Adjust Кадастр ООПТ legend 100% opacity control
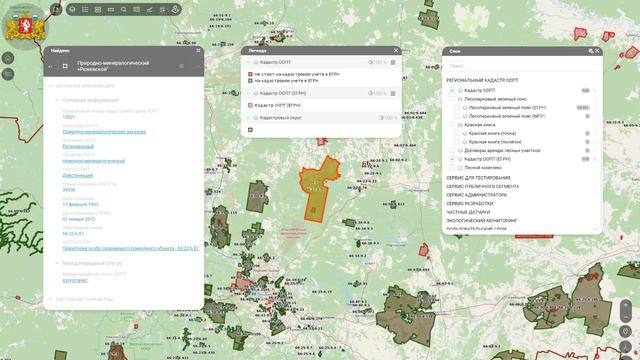 [377, 62]
